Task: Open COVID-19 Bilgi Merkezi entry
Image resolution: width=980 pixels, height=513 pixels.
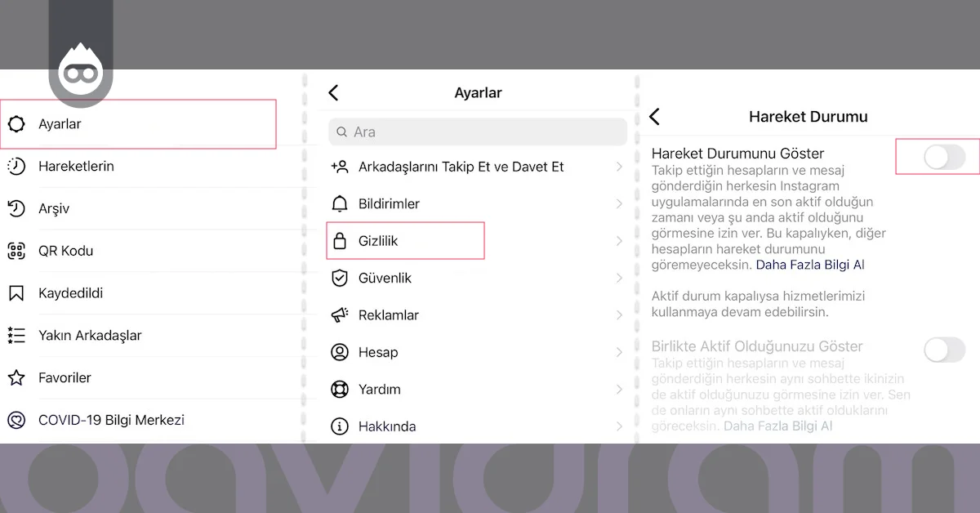Action: pyautogui.click(x=111, y=420)
